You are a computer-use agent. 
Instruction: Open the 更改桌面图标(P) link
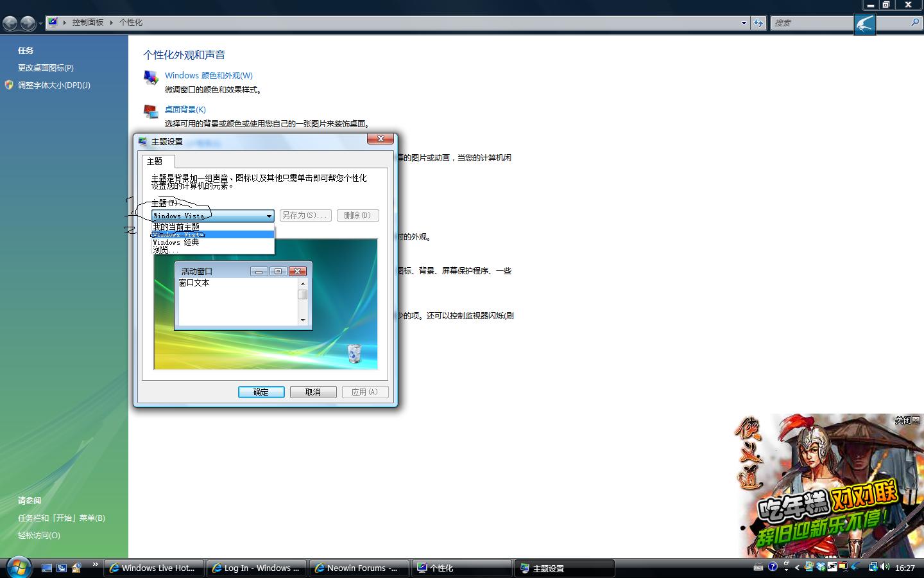click(46, 67)
